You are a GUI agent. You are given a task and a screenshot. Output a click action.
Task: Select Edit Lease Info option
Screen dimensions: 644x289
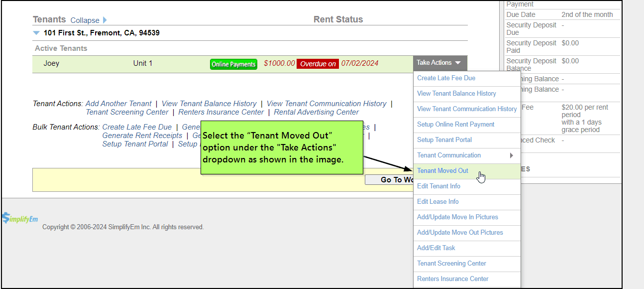pyautogui.click(x=437, y=201)
